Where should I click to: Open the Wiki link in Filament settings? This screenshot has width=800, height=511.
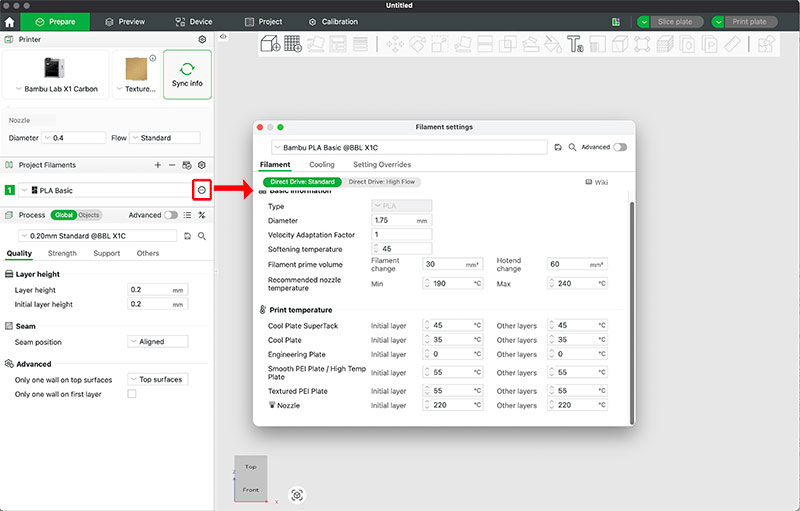click(x=596, y=182)
